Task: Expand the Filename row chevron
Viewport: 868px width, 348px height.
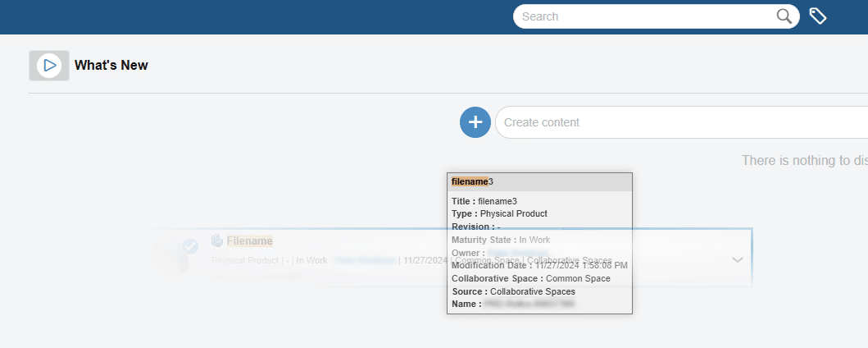Action: tap(738, 259)
